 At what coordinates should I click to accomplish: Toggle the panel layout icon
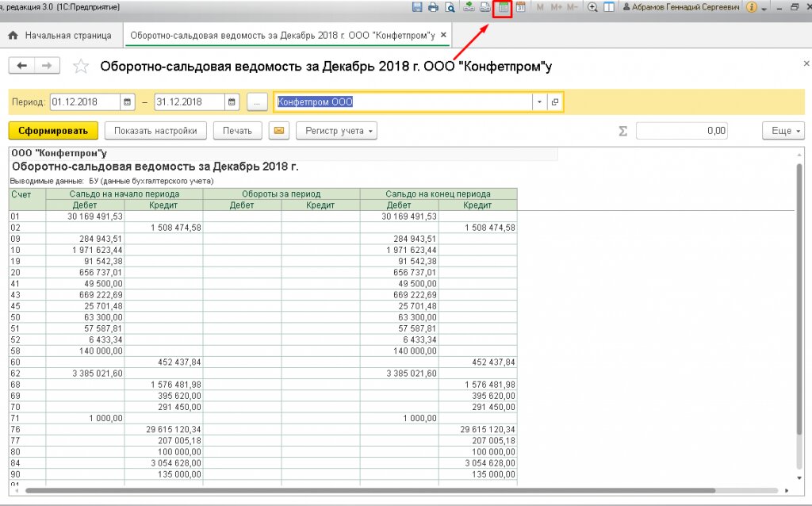coord(609,7)
